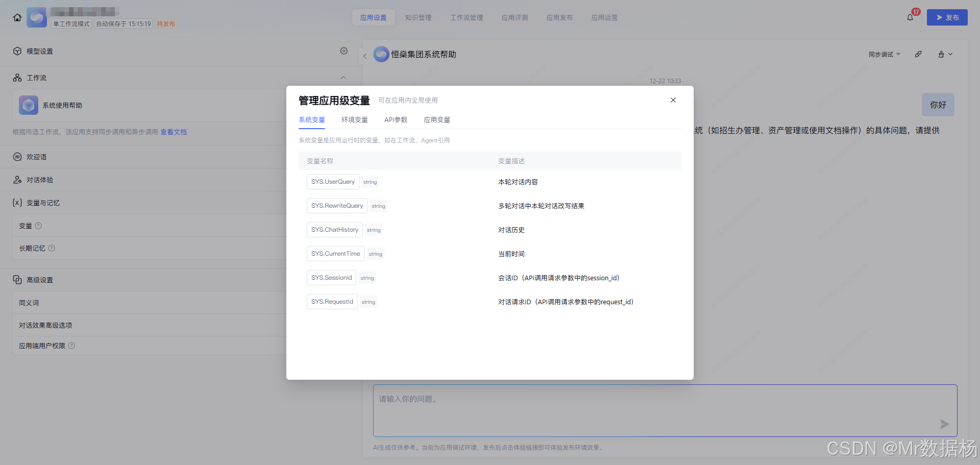Collapse the 工作流 section chevron
This screenshot has width=980, height=465.
tap(344, 77)
